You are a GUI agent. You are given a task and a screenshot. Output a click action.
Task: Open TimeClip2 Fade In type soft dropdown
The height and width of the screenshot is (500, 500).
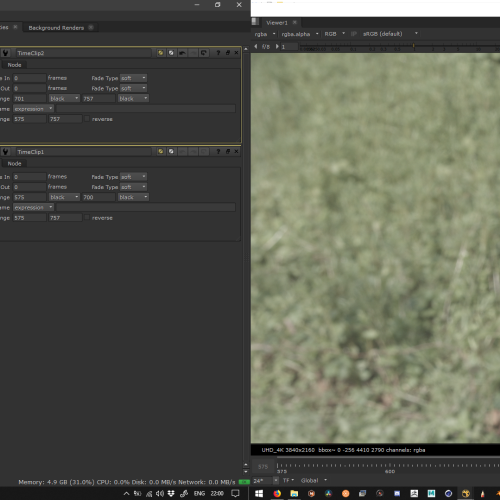tap(133, 78)
